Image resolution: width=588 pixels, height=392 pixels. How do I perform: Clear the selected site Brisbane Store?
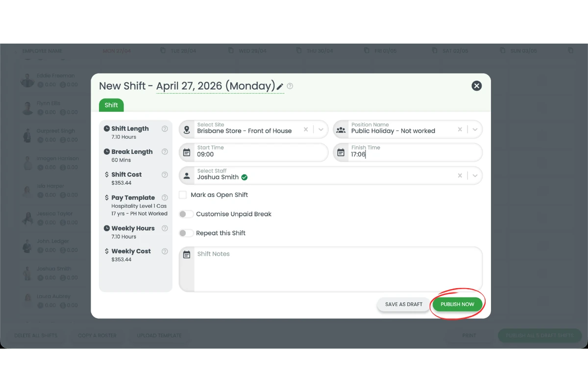click(x=306, y=130)
